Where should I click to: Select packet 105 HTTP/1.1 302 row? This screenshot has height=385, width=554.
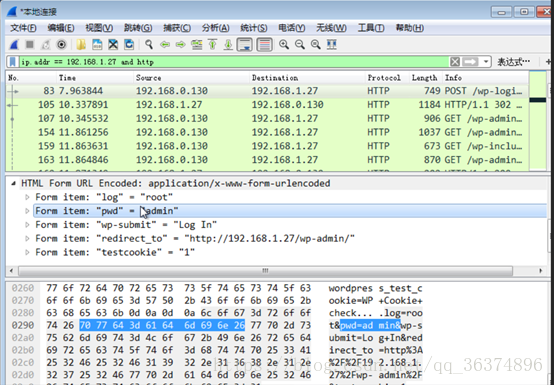point(267,105)
